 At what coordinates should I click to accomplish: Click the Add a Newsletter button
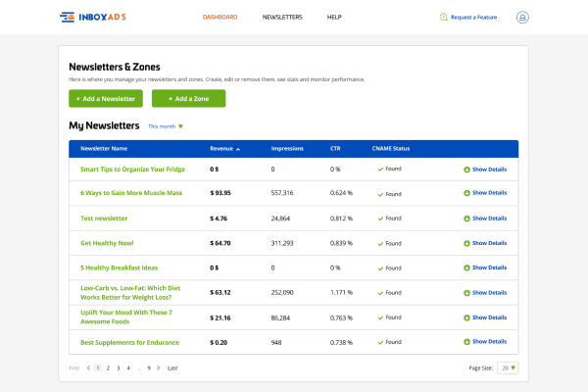pos(106,98)
